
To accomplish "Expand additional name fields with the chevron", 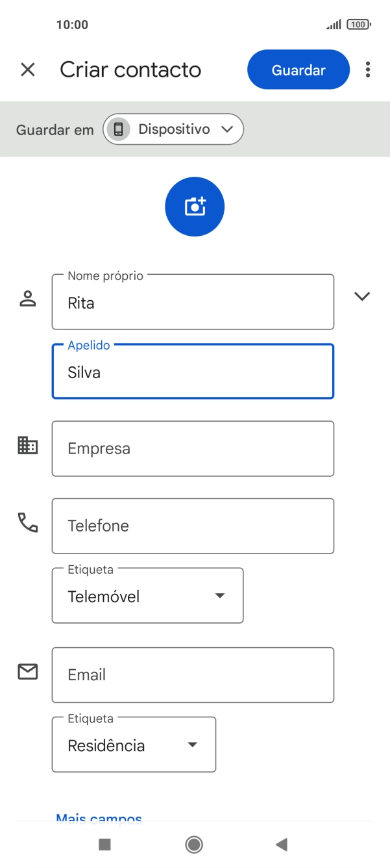I will click(x=362, y=296).
